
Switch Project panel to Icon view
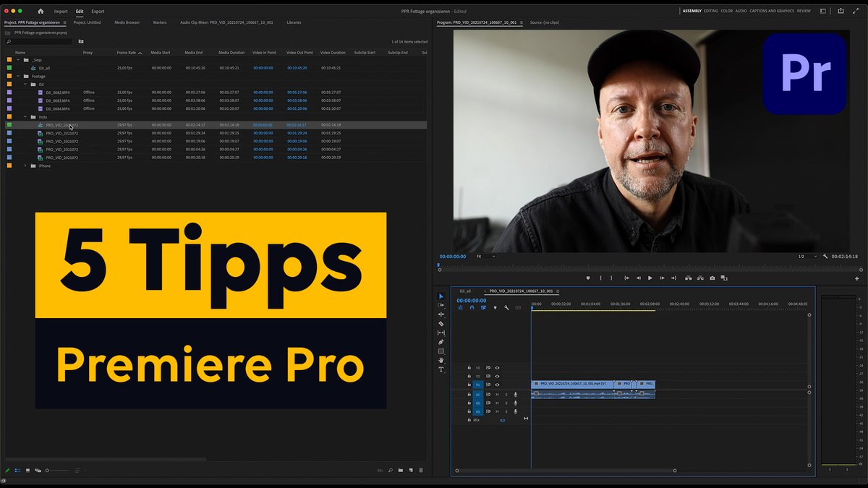pos(28,471)
